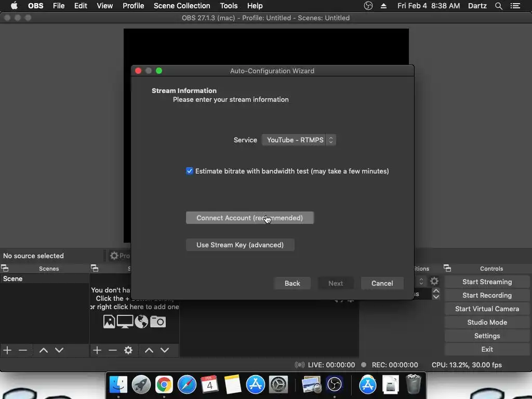Click the Dartz user name in menu bar
The width and height of the screenshot is (532, 399).
[477, 6]
